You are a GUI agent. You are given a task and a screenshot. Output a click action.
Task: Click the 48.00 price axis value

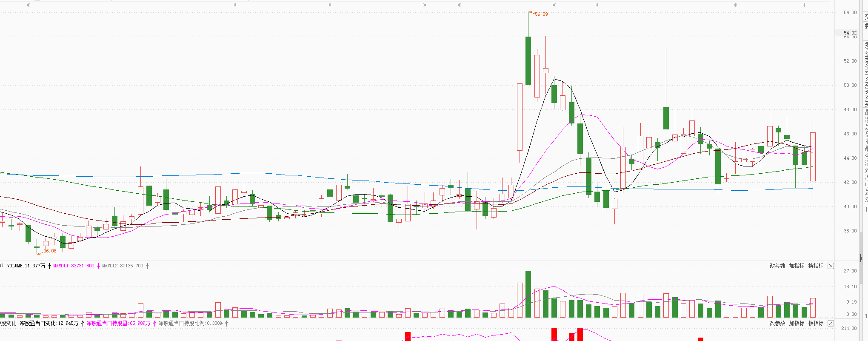click(x=850, y=109)
